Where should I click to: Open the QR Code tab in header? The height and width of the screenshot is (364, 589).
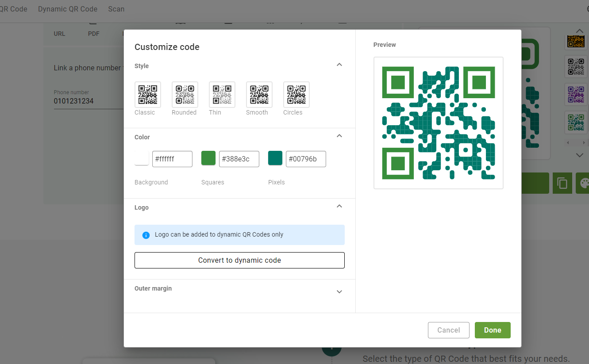click(13, 9)
